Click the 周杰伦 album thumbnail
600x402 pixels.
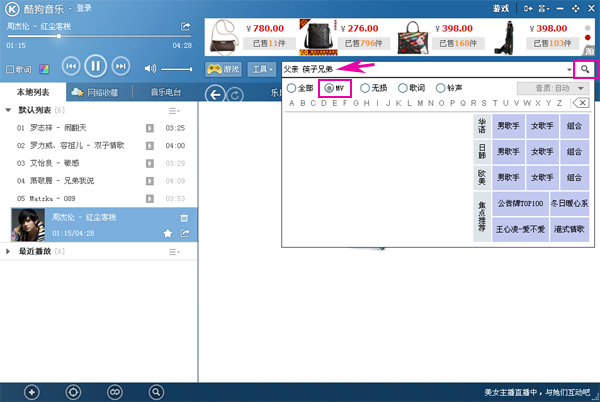(28, 225)
